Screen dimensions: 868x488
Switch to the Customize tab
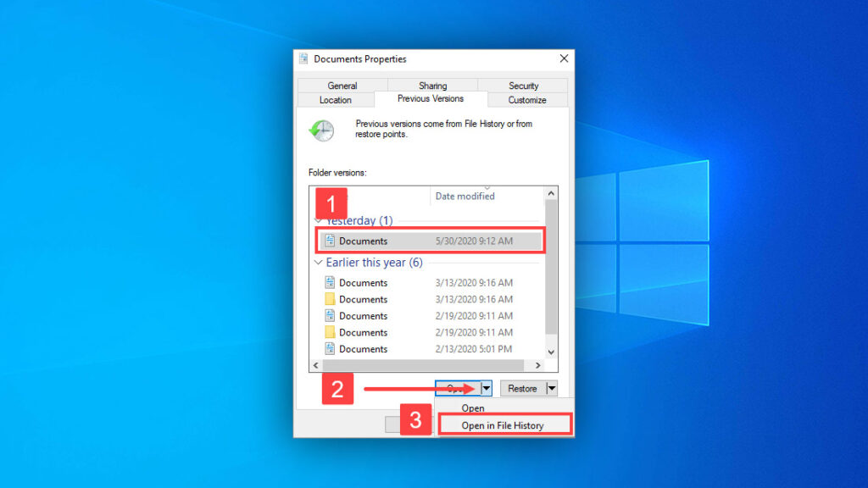click(x=527, y=99)
